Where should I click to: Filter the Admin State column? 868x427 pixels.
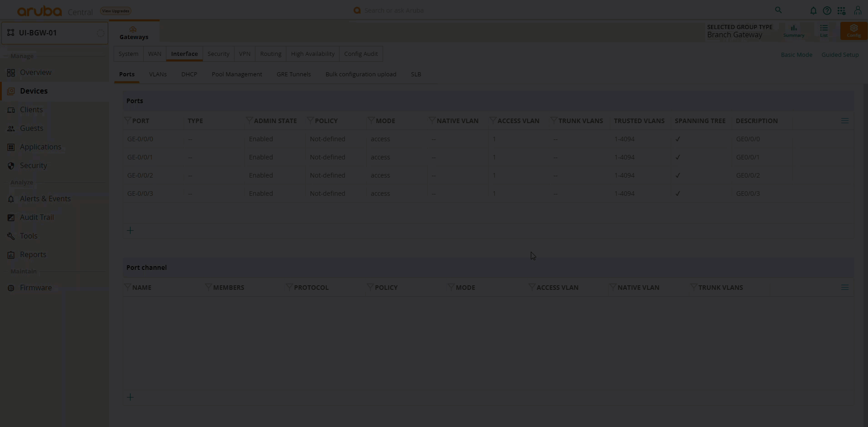(249, 120)
